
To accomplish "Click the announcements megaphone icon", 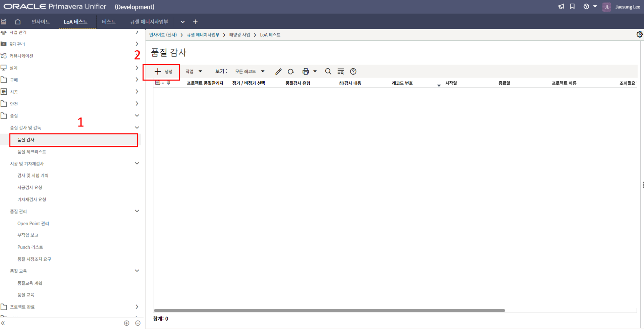I will pos(561,7).
